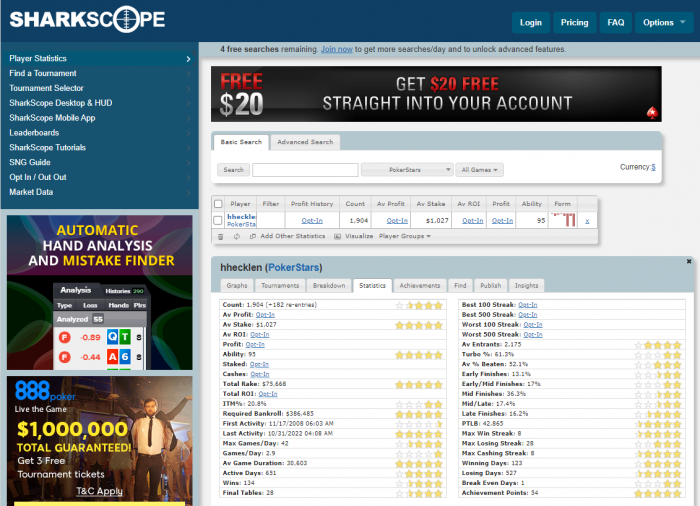Click the Visualize icon
This screenshot has height=506, width=700.
pos(338,236)
